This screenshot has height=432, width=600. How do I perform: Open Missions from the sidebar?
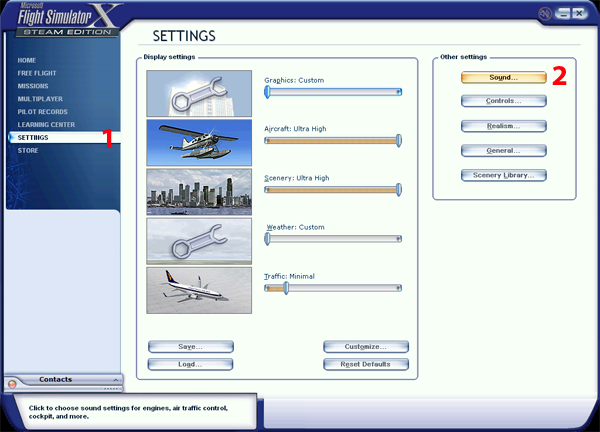coord(33,86)
